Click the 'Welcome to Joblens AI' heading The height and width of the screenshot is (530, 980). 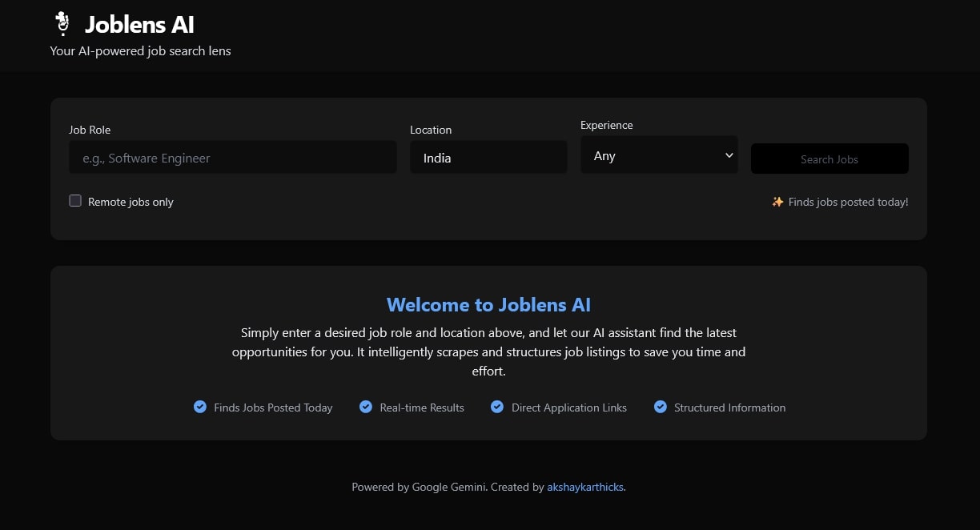pyautogui.click(x=488, y=304)
